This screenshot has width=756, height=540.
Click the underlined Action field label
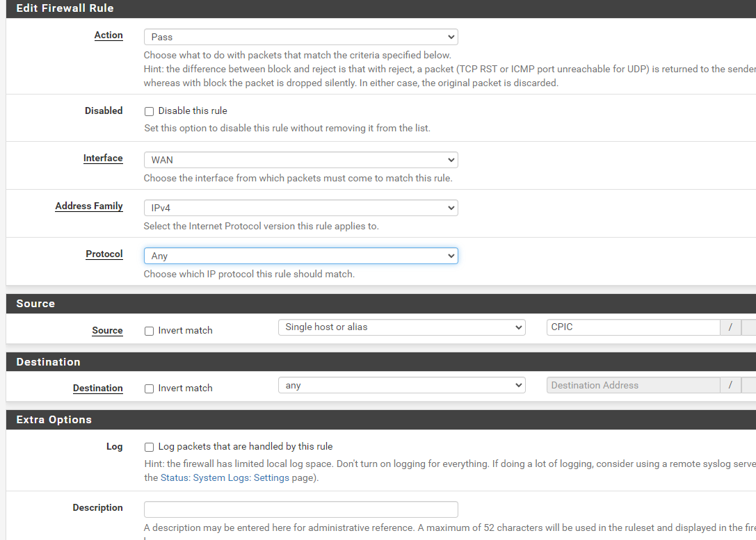click(x=108, y=35)
